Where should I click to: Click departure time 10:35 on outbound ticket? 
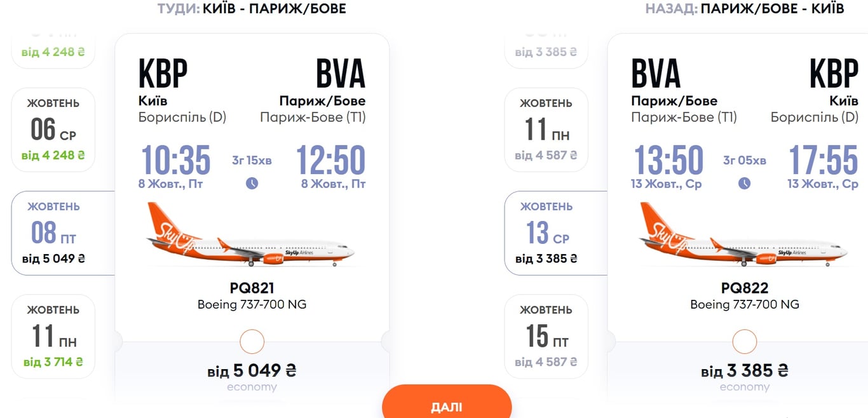(x=175, y=160)
